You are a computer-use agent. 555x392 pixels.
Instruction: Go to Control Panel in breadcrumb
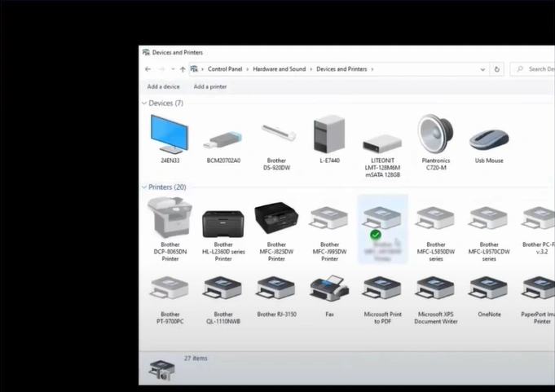[225, 69]
